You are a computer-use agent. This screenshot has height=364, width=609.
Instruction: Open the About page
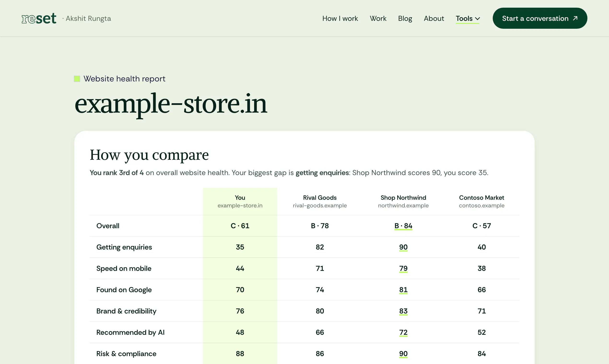click(x=434, y=18)
